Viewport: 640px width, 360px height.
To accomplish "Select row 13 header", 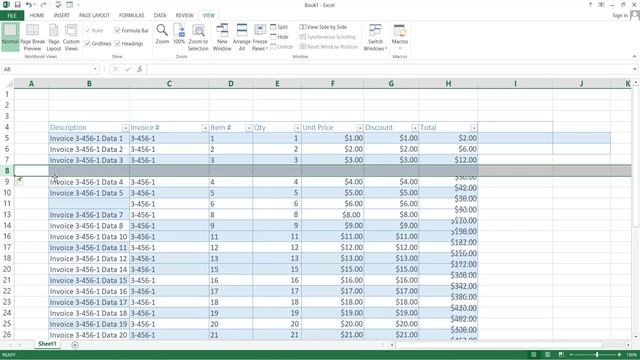I will click(x=7, y=215).
